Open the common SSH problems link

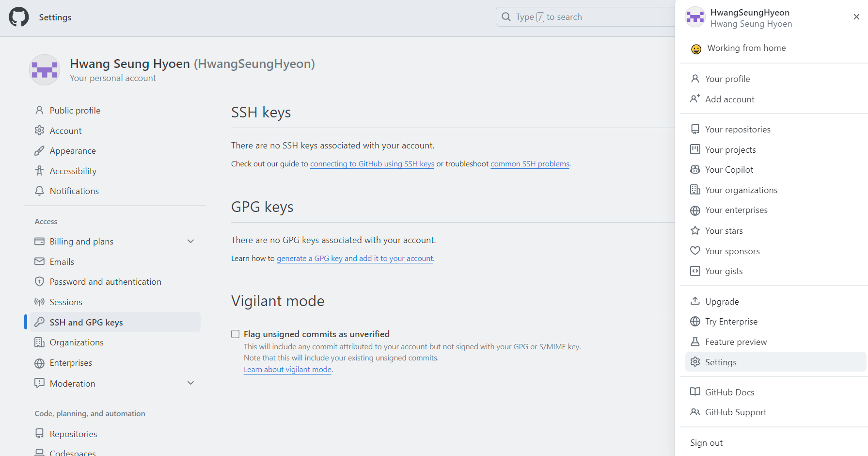(x=530, y=164)
